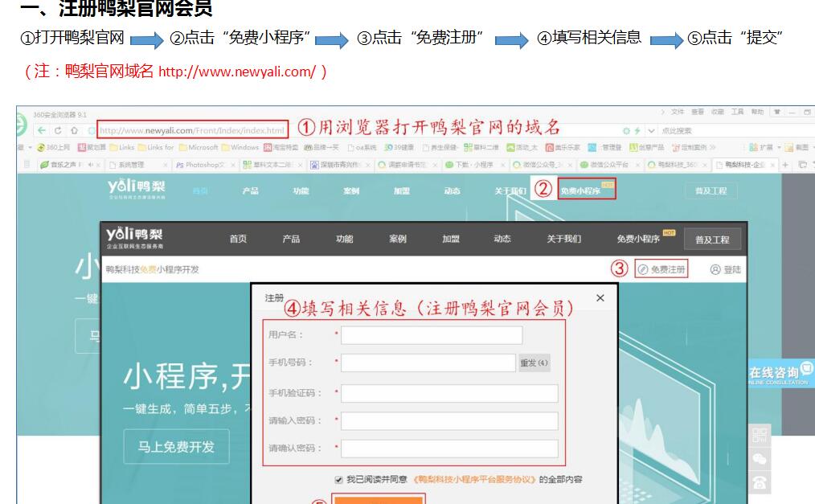
Task: Toggle the 我已阅读并同意 agreement checkbox
Action: pos(338,479)
